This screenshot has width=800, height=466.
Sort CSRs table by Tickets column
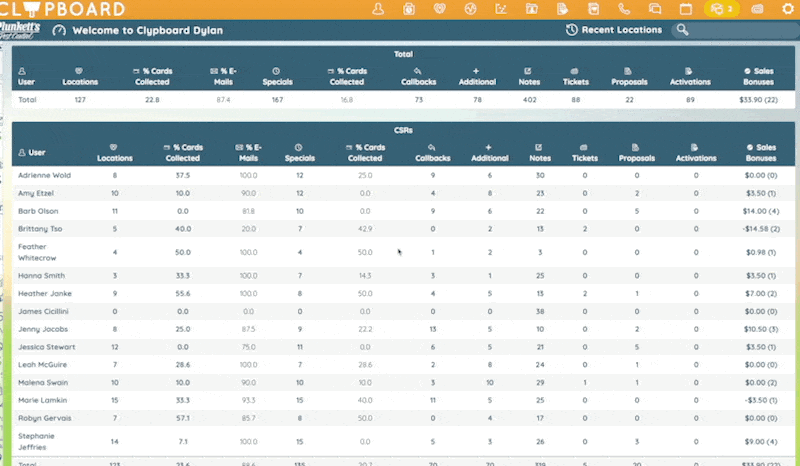point(585,153)
